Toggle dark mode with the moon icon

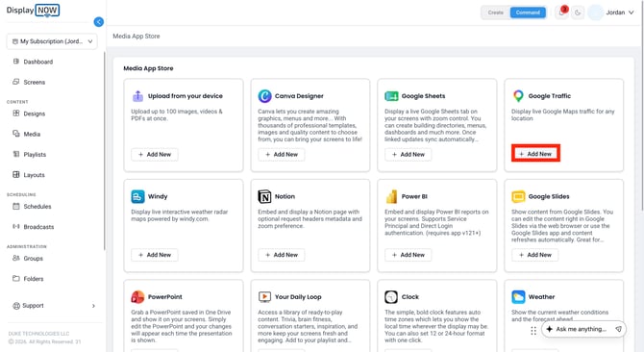pyautogui.click(x=578, y=13)
